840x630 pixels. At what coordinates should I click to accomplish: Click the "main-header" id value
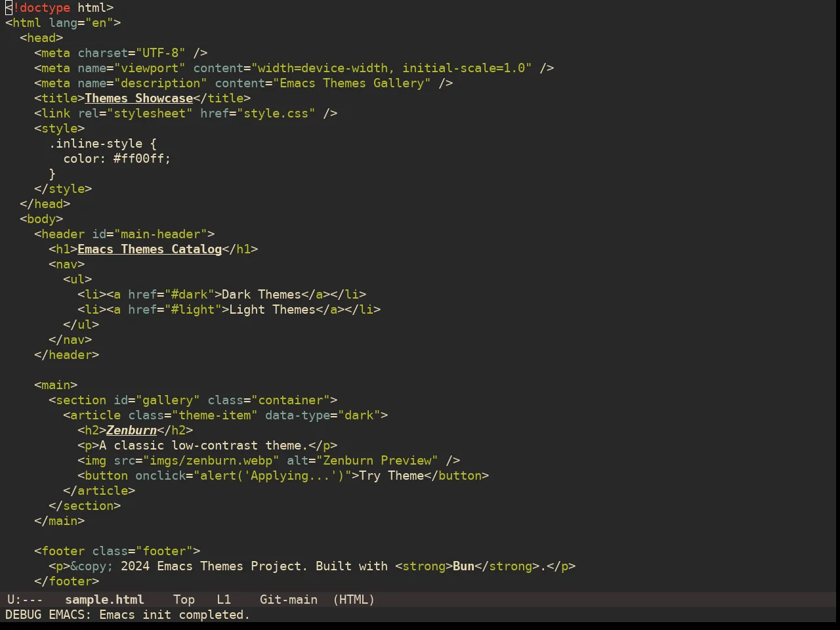click(x=161, y=234)
